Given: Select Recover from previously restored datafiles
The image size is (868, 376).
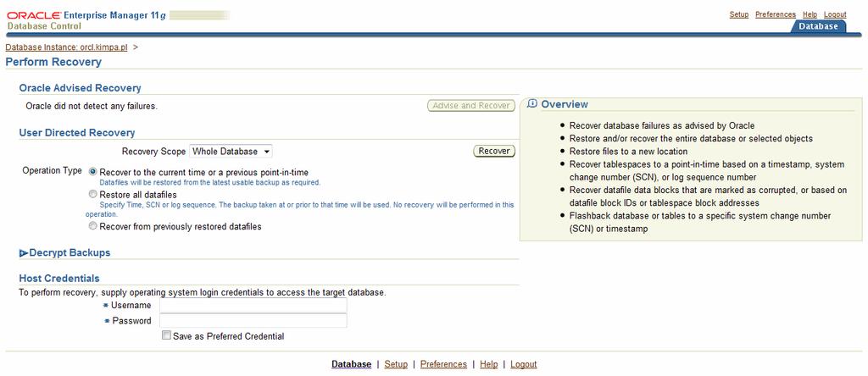Looking at the screenshot, I should 92,225.
